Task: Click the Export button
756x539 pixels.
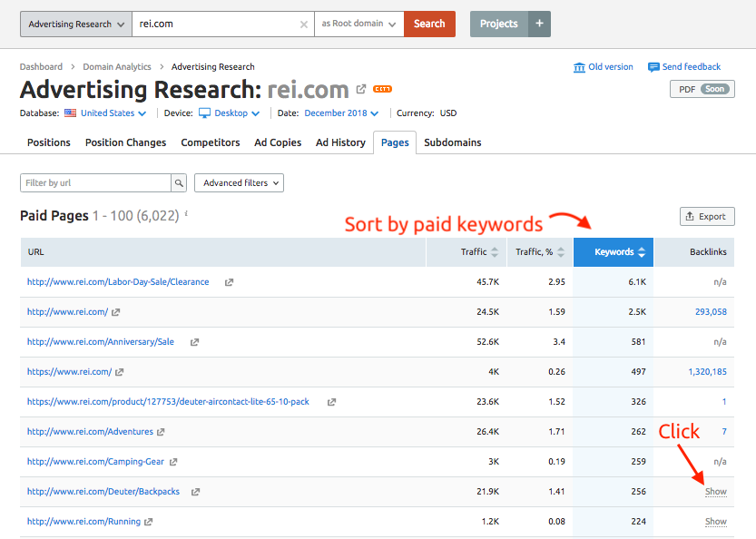Action: [706, 216]
